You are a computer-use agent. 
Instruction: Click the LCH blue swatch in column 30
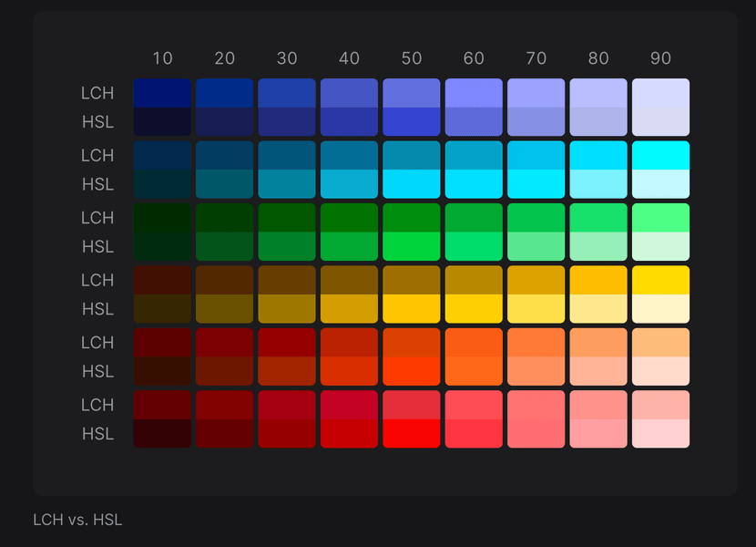(287, 93)
